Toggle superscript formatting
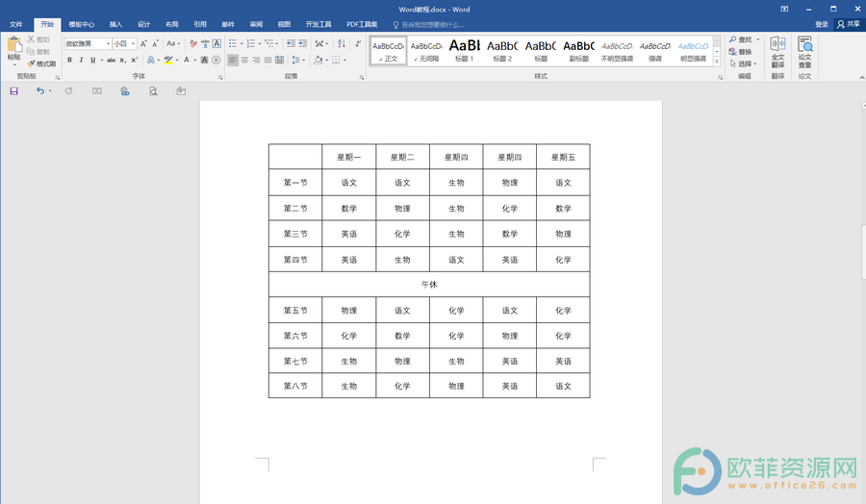Screen dimensions: 866x504 pyautogui.click(x=134, y=60)
